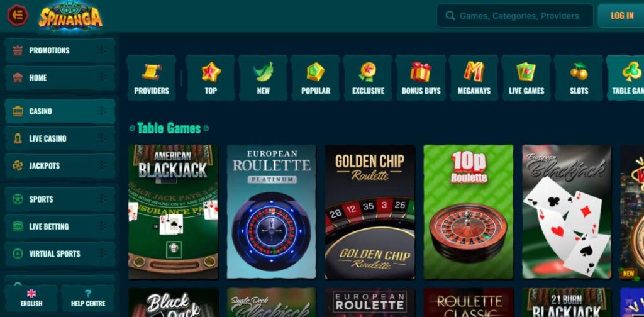Select the Top star icon category

coord(211,78)
